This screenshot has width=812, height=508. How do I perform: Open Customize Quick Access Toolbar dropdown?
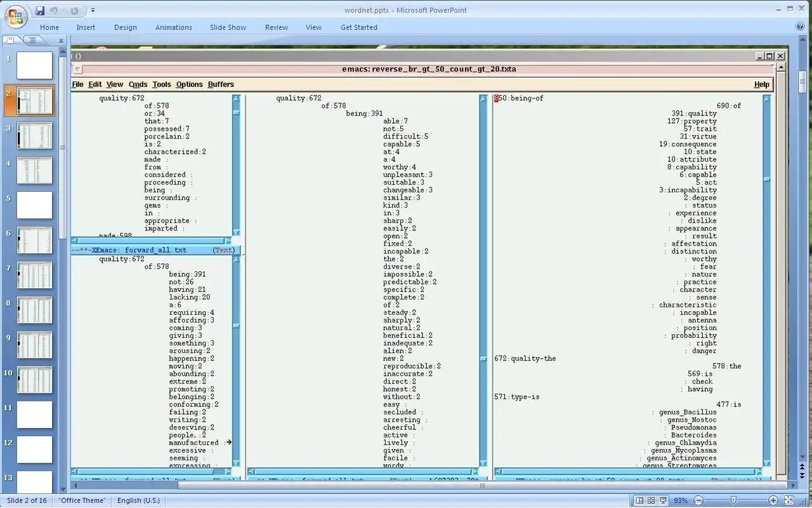(93, 10)
